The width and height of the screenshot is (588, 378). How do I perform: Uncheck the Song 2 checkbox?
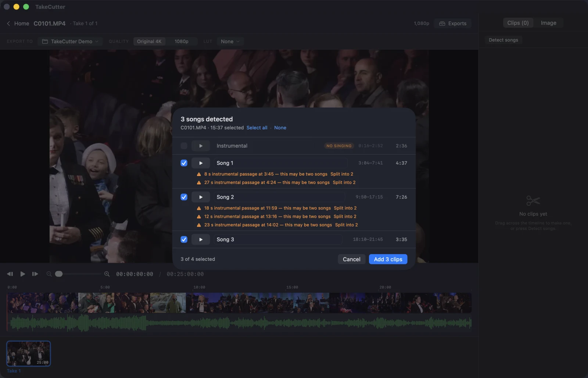[184, 197]
